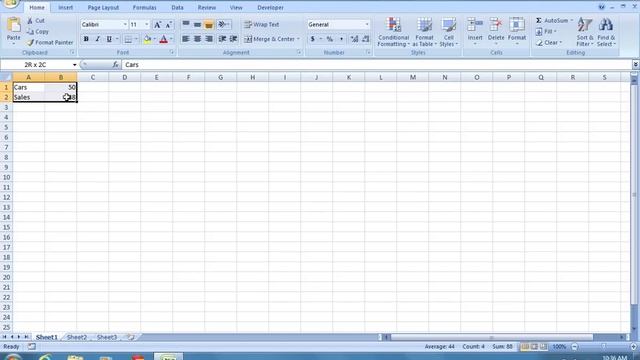The height and width of the screenshot is (360, 640).
Task: Open Cell Styles gallery
Action: pos(449,32)
